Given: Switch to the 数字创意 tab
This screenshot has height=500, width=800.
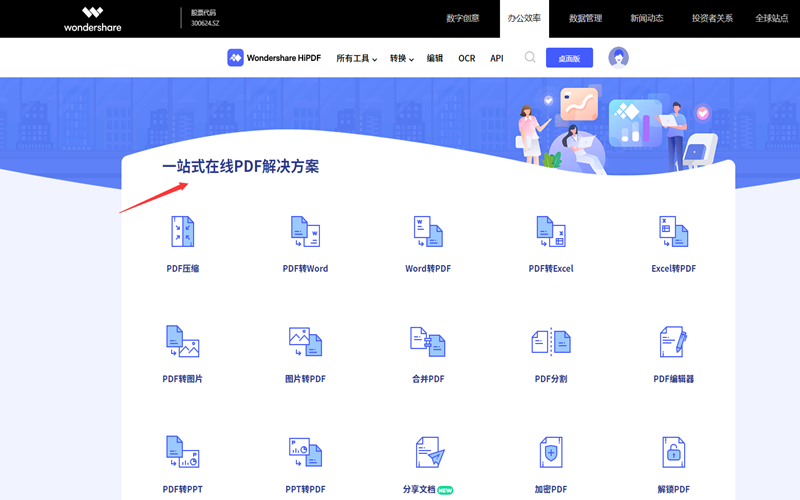Looking at the screenshot, I should [x=462, y=18].
